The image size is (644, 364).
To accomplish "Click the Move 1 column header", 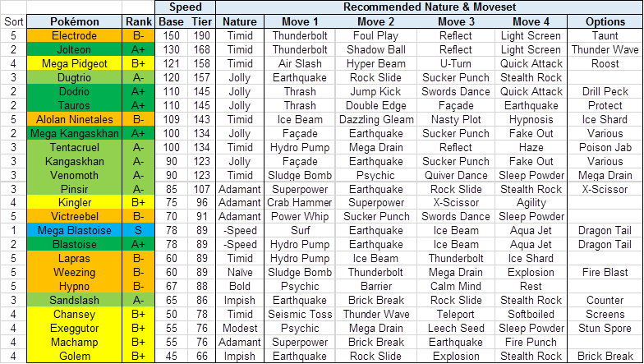I will (300, 21).
